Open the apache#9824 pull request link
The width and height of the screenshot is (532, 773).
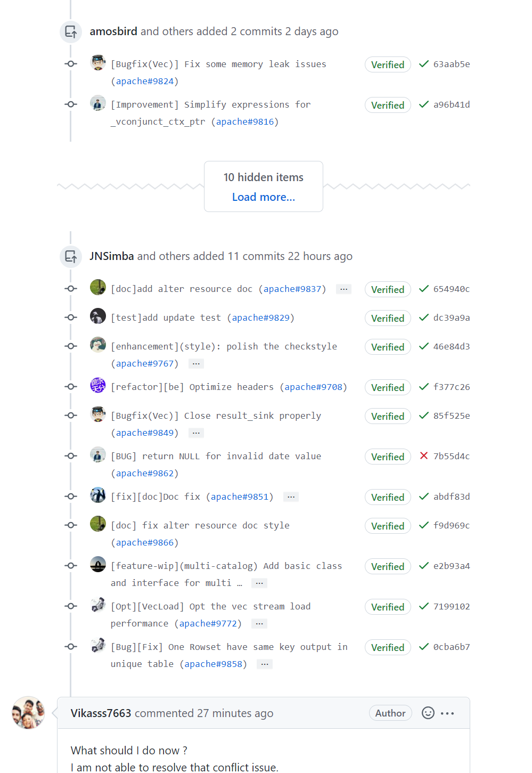145,81
